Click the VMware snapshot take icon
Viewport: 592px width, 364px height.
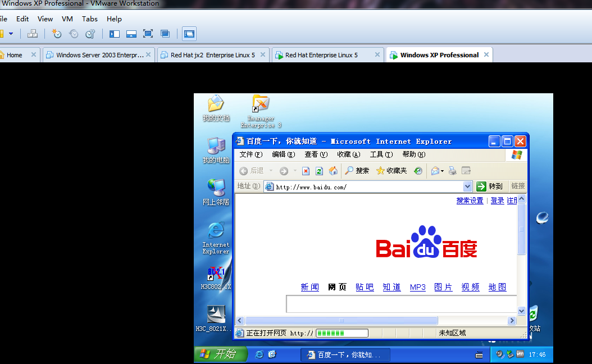pos(57,34)
